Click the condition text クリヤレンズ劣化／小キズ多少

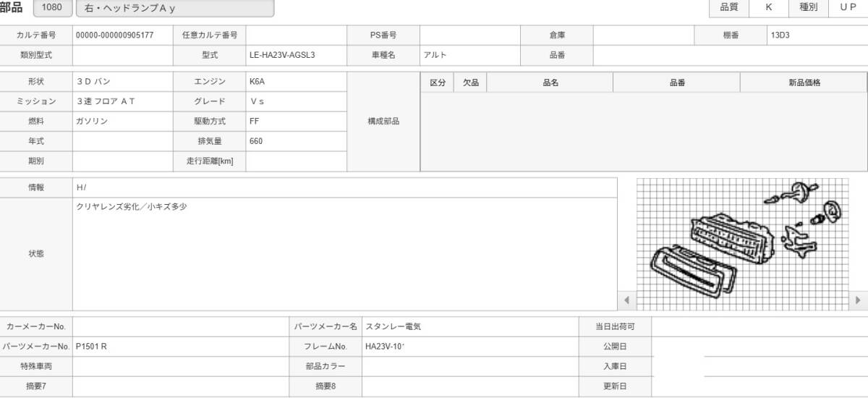pos(132,206)
